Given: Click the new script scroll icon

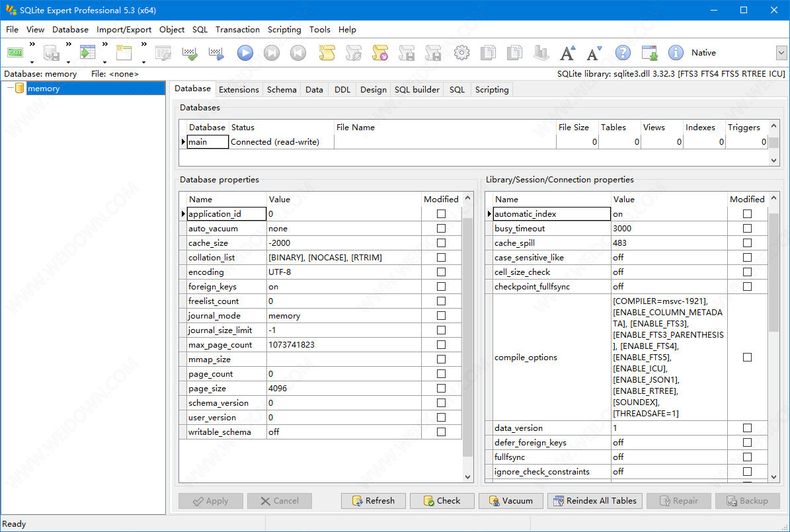Looking at the screenshot, I should [x=327, y=52].
